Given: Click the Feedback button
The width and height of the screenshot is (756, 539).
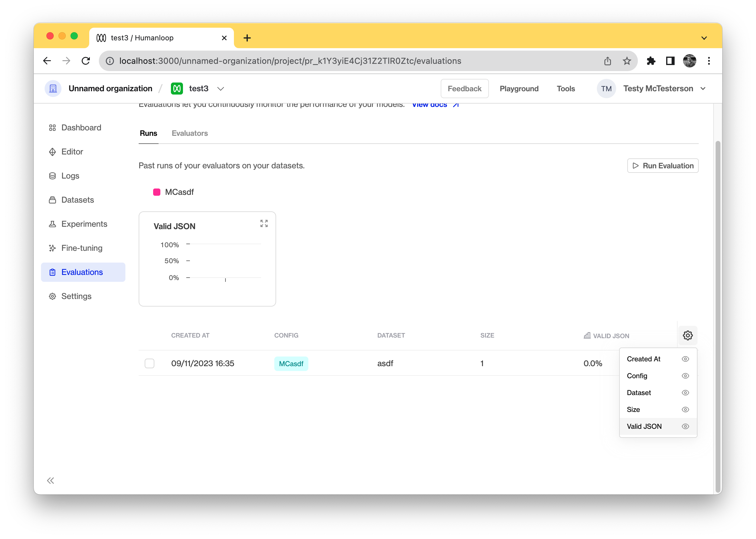Looking at the screenshot, I should click(x=465, y=89).
